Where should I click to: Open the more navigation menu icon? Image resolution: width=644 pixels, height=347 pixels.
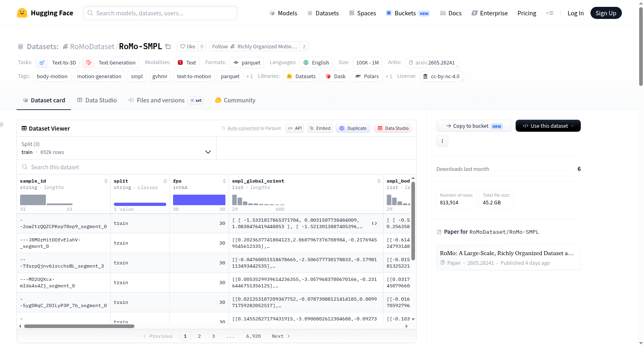549,13
